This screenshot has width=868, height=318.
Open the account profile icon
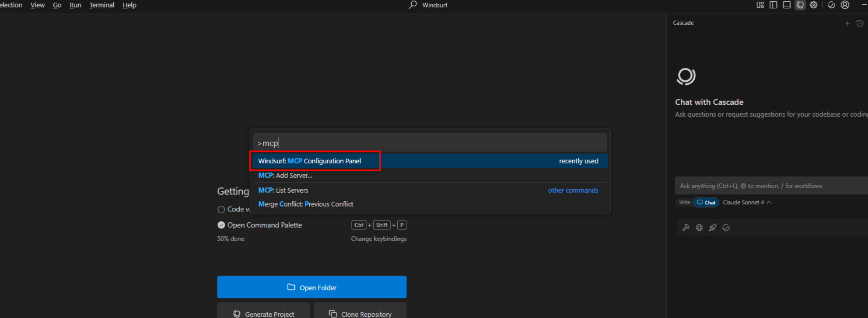click(x=845, y=5)
